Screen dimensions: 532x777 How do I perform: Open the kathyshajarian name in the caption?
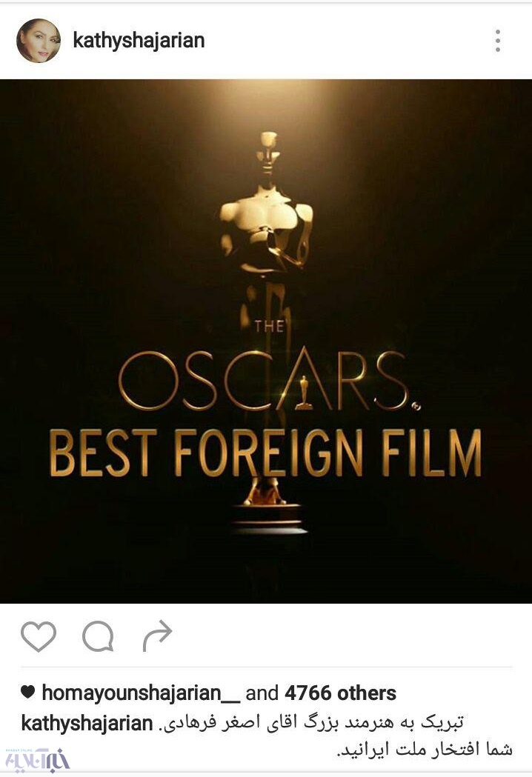87,724
